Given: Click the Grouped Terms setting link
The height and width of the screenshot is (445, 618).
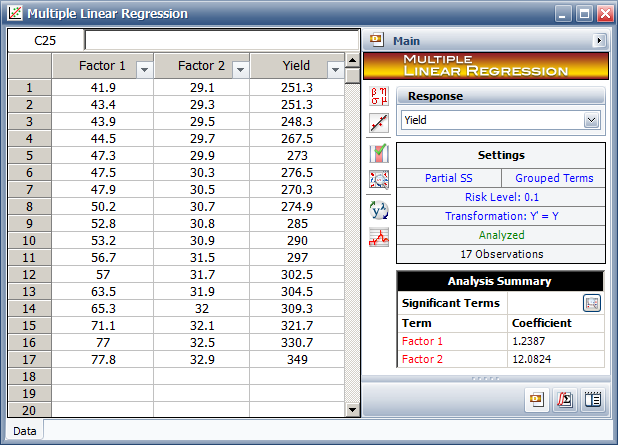Looking at the screenshot, I should (554, 178).
